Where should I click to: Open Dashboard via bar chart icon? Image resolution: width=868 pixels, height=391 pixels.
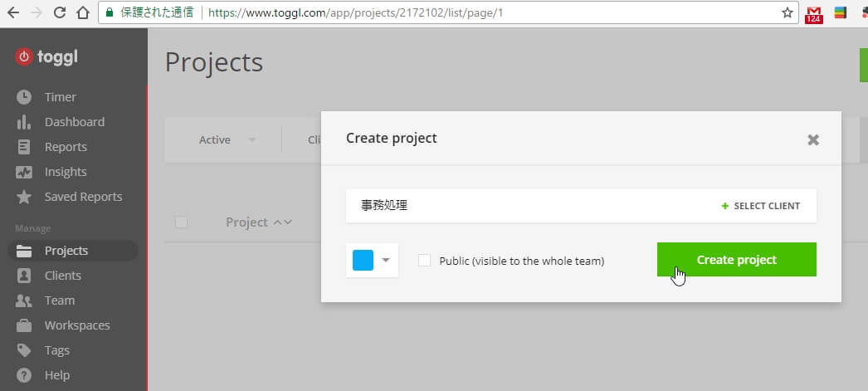[24, 122]
